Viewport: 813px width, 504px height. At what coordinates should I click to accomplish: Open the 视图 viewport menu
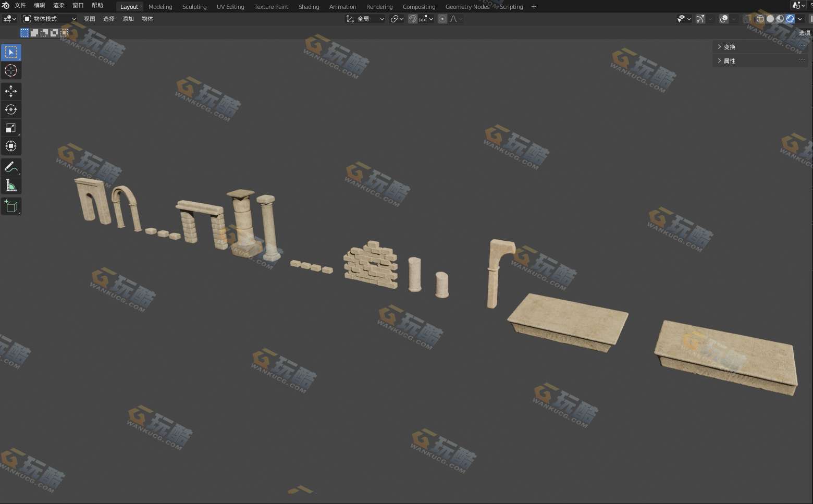tap(90, 19)
